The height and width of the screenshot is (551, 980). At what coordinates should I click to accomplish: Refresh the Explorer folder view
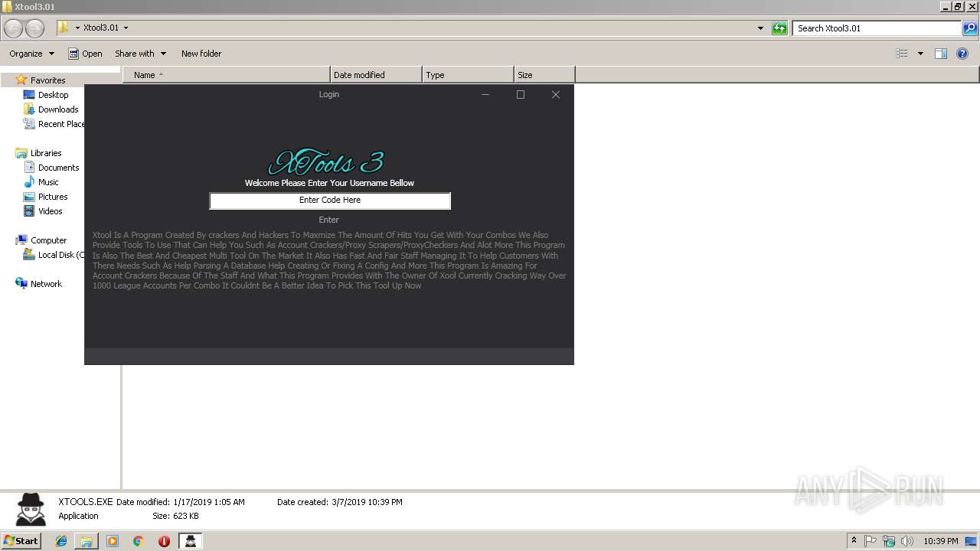779,28
